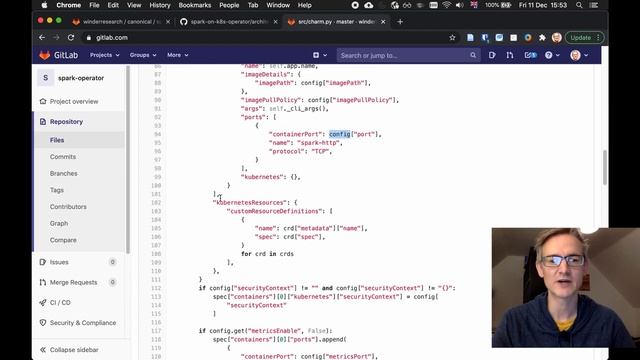This screenshot has height=360, width=640.
Task: Open CI / CD in the sidebar
Action: pyautogui.click(x=60, y=302)
